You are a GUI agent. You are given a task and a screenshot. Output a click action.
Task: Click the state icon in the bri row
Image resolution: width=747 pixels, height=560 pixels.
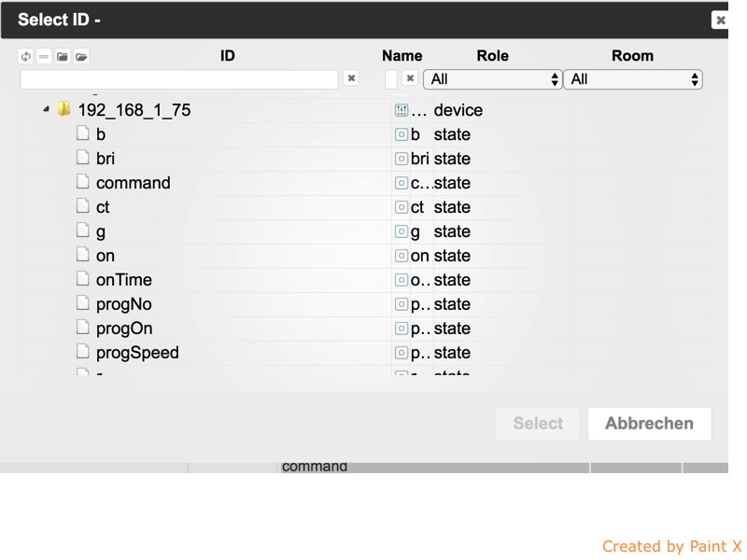click(402, 159)
